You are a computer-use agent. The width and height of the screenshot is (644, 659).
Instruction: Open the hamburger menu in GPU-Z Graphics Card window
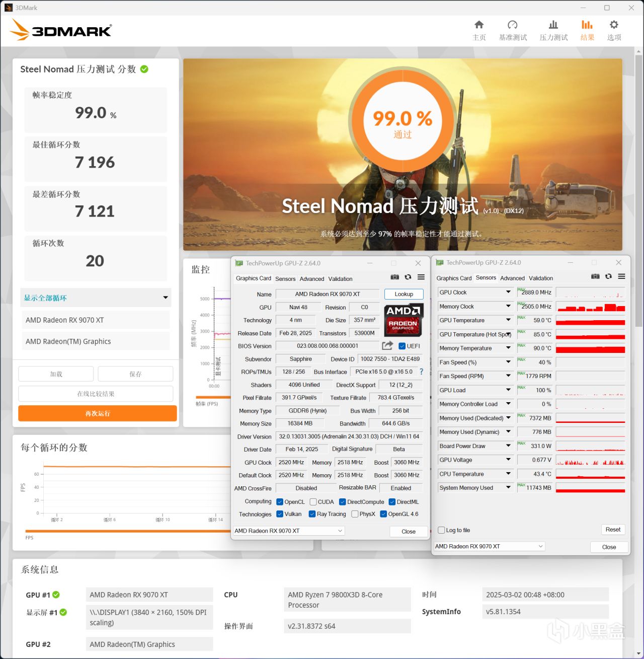pyautogui.click(x=421, y=277)
